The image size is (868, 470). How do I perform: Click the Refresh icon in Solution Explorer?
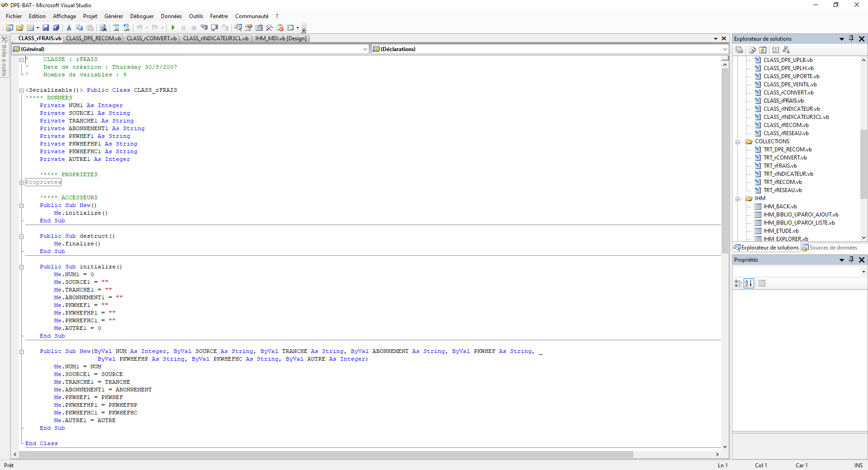pos(763,50)
